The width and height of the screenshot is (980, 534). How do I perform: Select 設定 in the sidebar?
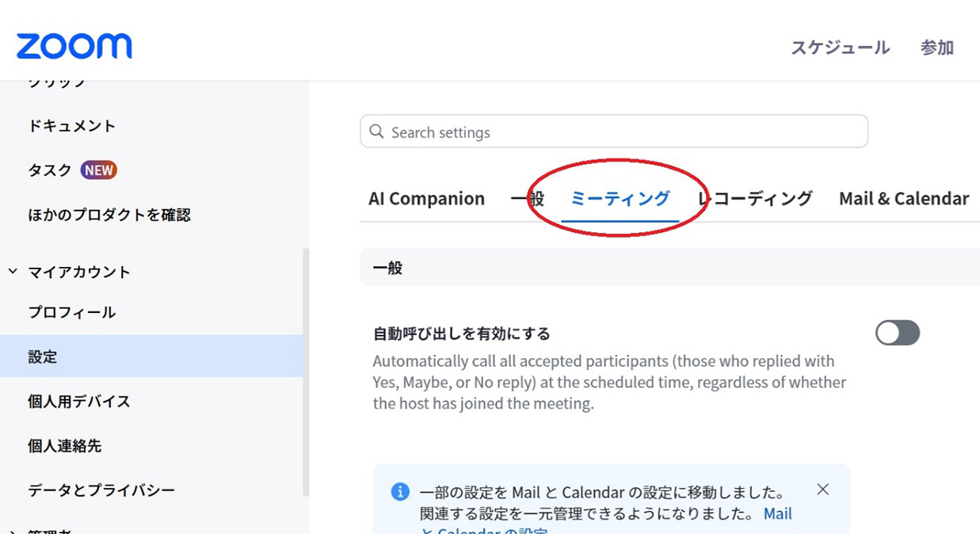pos(151,357)
